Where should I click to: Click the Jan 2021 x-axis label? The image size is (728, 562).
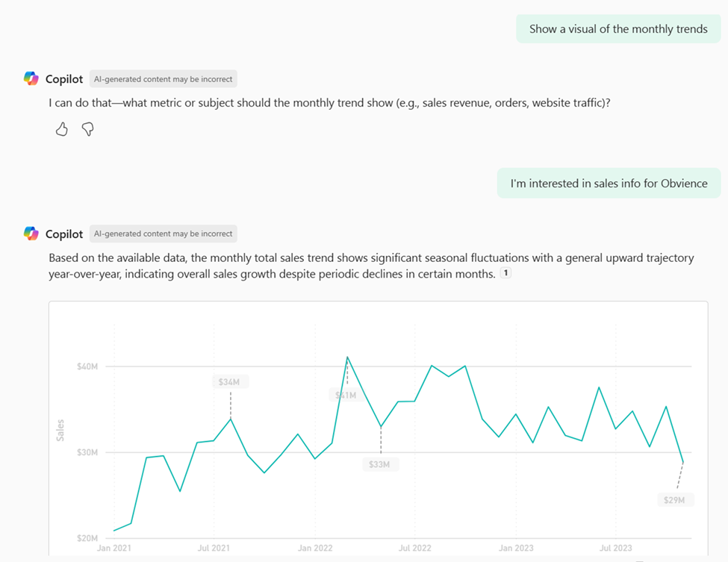pyautogui.click(x=113, y=548)
